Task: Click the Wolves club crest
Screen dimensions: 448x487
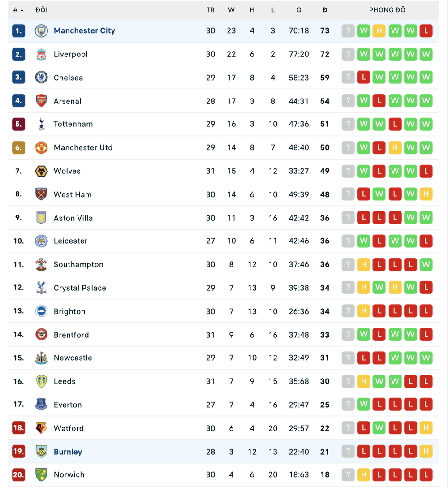Action: pyautogui.click(x=41, y=171)
